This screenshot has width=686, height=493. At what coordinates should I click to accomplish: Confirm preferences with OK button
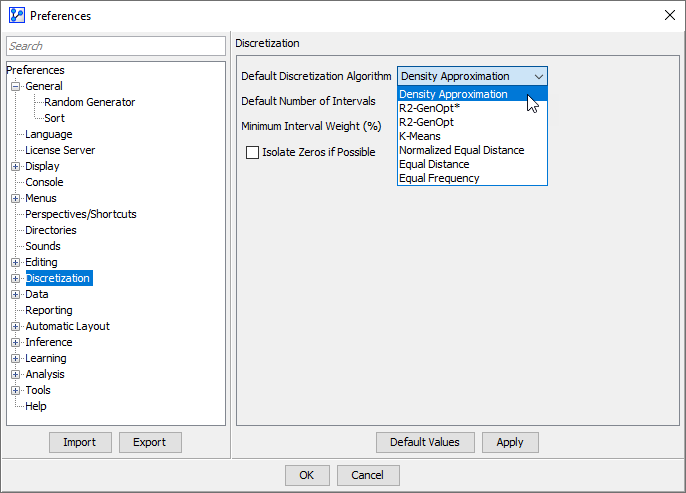pyautogui.click(x=307, y=475)
